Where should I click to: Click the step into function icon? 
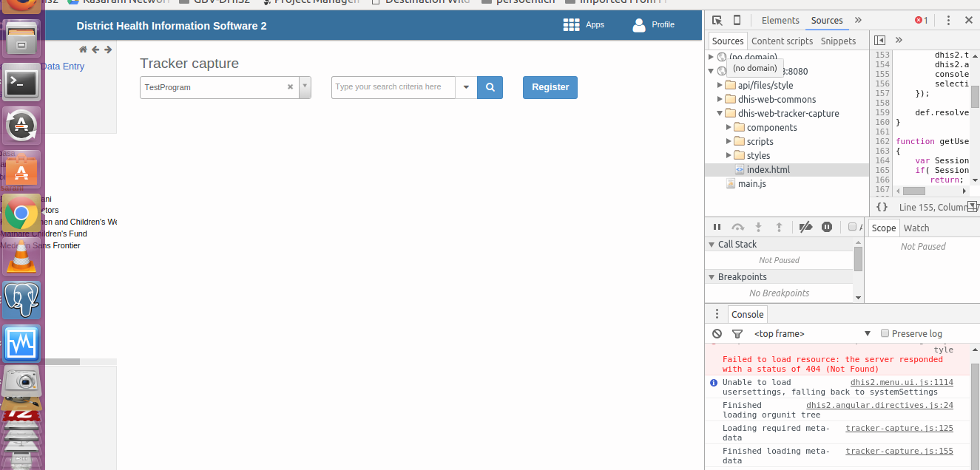(x=758, y=227)
